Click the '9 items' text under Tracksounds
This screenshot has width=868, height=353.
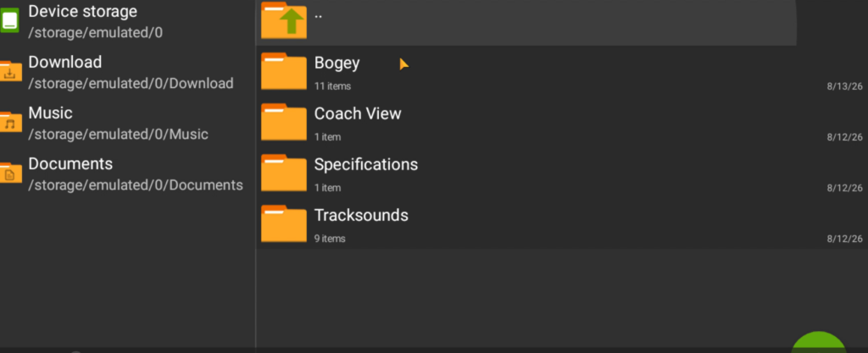point(330,239)
